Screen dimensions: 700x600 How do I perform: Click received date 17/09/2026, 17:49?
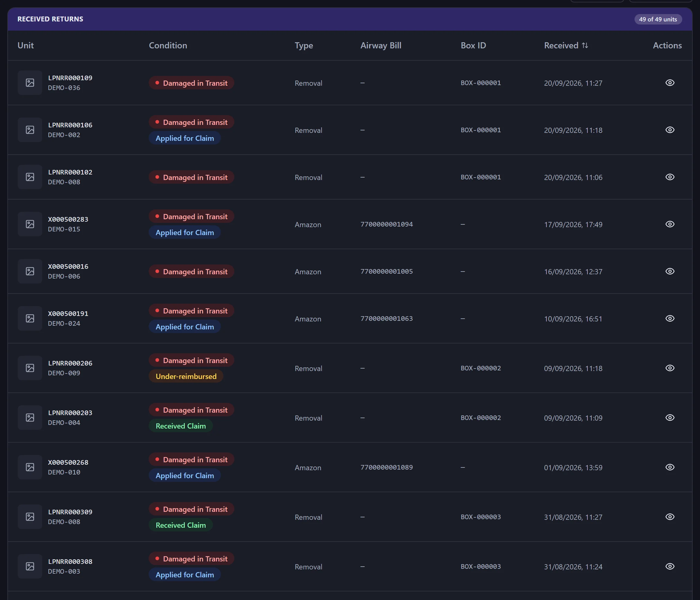pyautogui.click(x=573, y=224)
